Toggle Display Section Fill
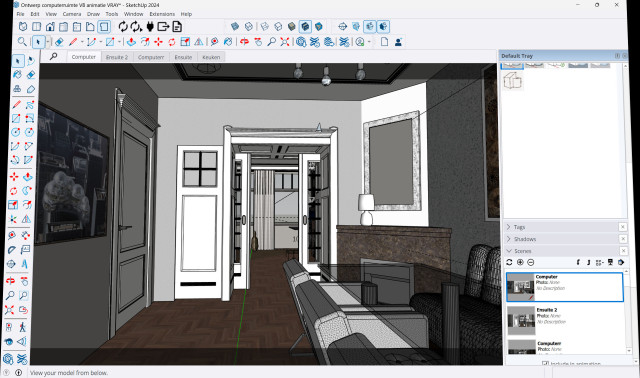 tap(383, 27)
